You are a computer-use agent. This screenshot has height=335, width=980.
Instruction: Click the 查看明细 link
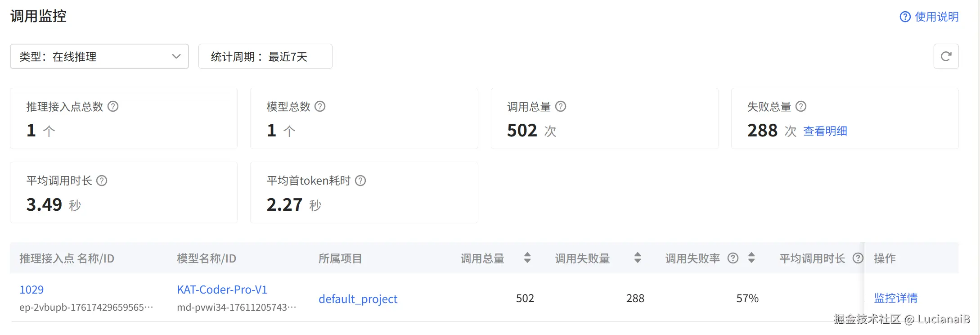[x=825, y=131]
